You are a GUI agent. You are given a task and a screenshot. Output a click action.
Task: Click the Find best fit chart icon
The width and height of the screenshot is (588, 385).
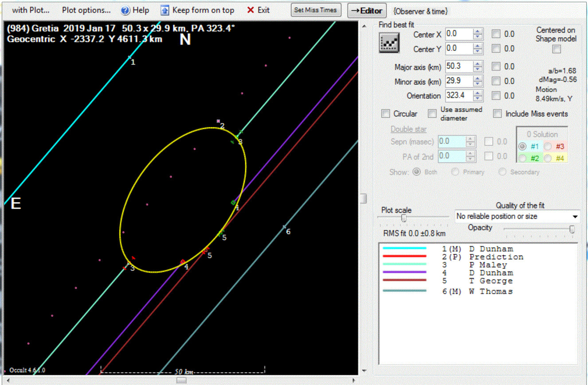pos(389,43)
